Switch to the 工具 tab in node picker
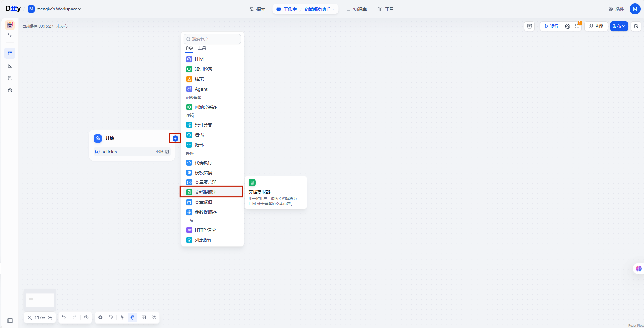644x328 pixels. pos(202,48)
